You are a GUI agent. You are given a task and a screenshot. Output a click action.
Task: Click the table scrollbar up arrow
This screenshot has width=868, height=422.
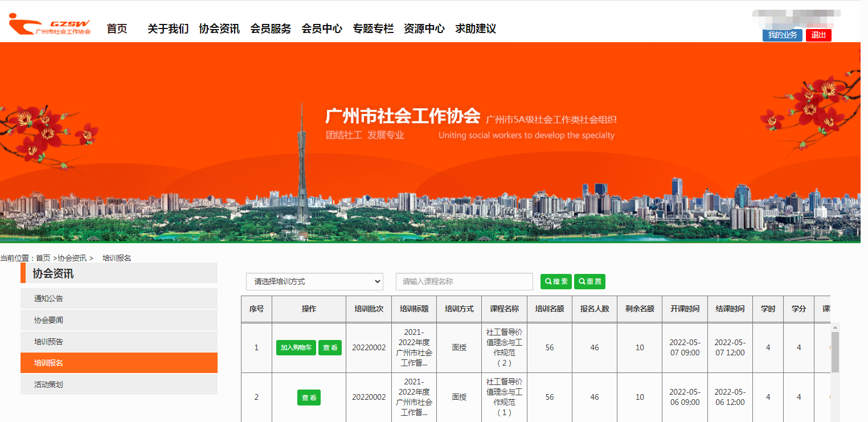pyautogui.click(x=835, y=327)
